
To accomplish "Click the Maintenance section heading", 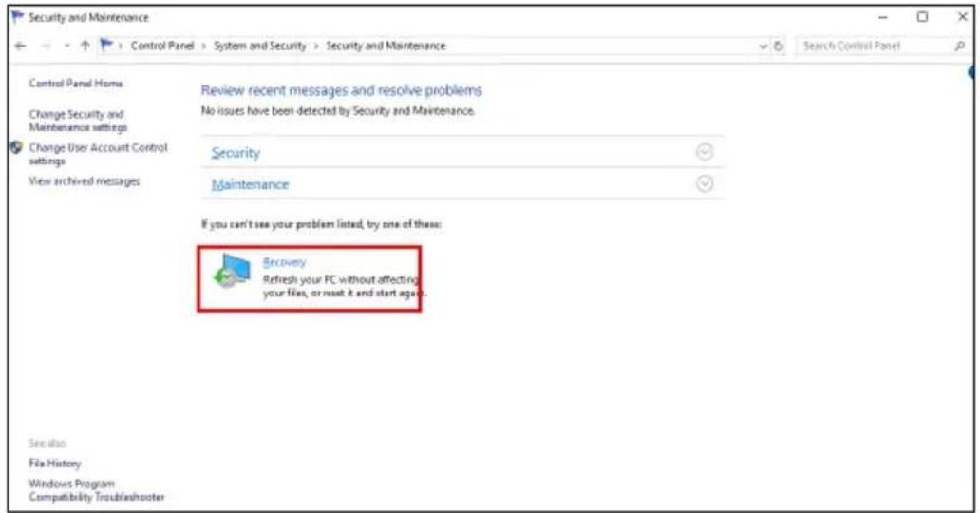I will click(250, 184).
